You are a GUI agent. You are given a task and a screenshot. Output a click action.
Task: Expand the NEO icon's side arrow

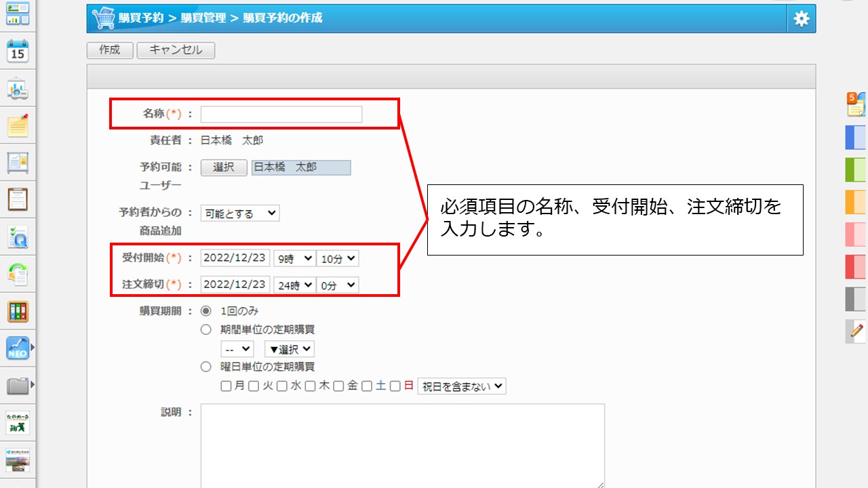[33, 348]
